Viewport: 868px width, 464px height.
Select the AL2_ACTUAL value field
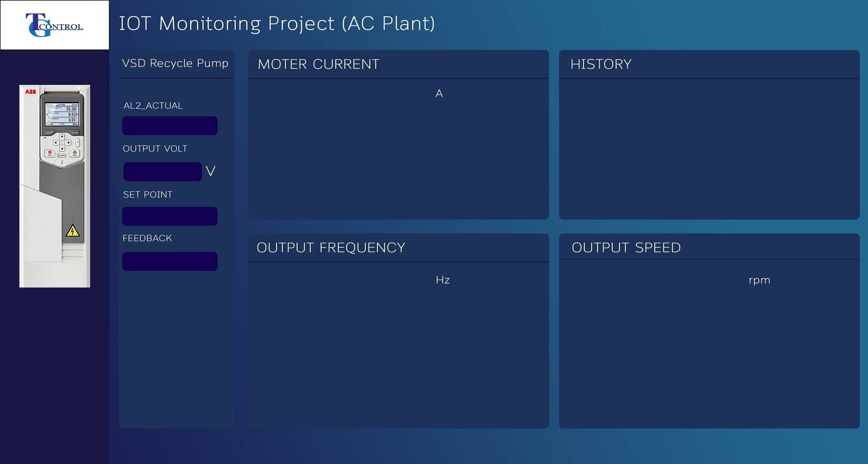(x=170, y=126)
